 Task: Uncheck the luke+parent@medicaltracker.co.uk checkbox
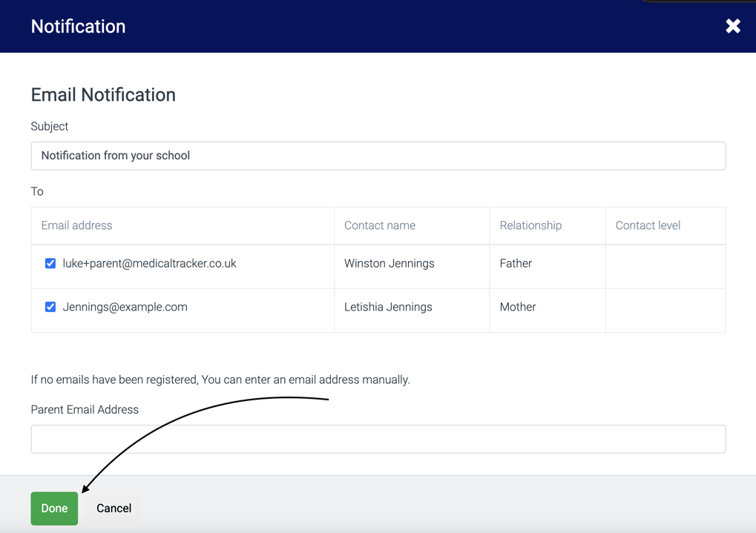50,263
